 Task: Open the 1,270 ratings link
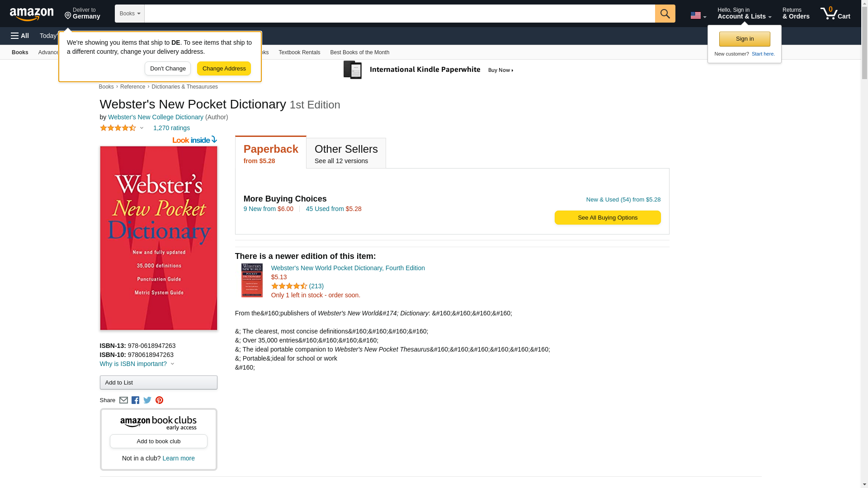[x=171, y=128]
